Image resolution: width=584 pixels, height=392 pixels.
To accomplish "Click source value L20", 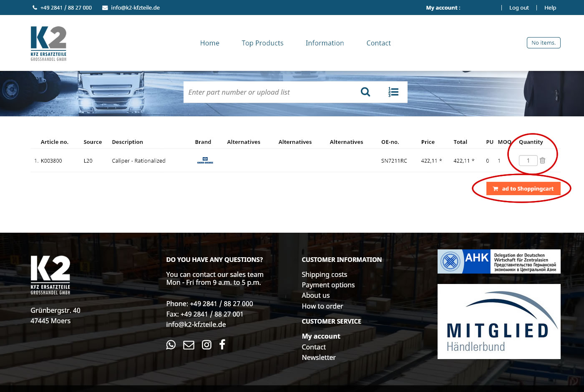I will coord(88,161).
